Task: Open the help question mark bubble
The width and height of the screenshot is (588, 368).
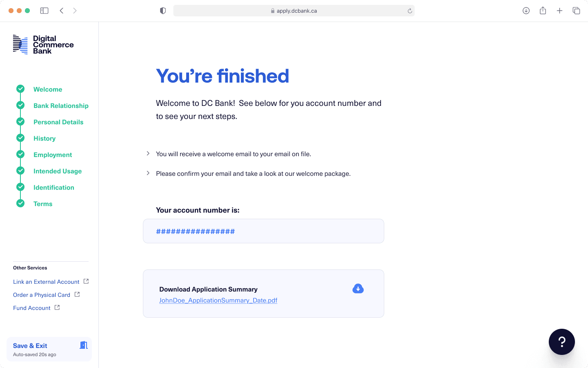Action: [561, 342]
